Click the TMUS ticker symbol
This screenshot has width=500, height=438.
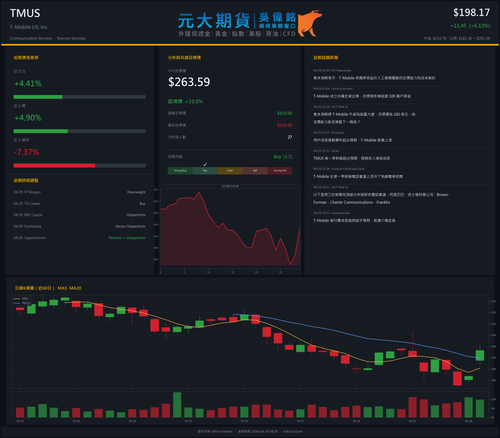point(25,13)
